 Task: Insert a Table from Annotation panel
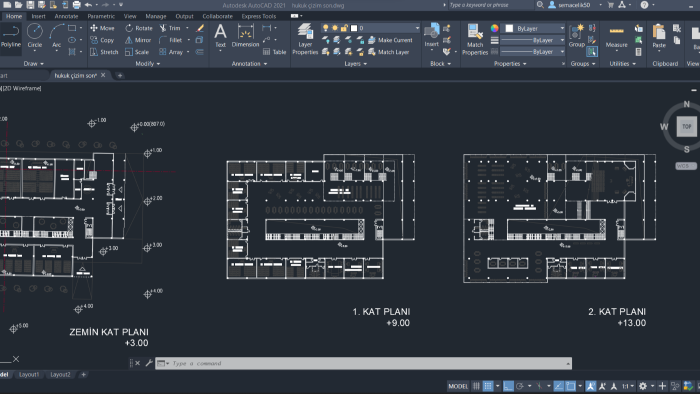(x=275, y=52)
